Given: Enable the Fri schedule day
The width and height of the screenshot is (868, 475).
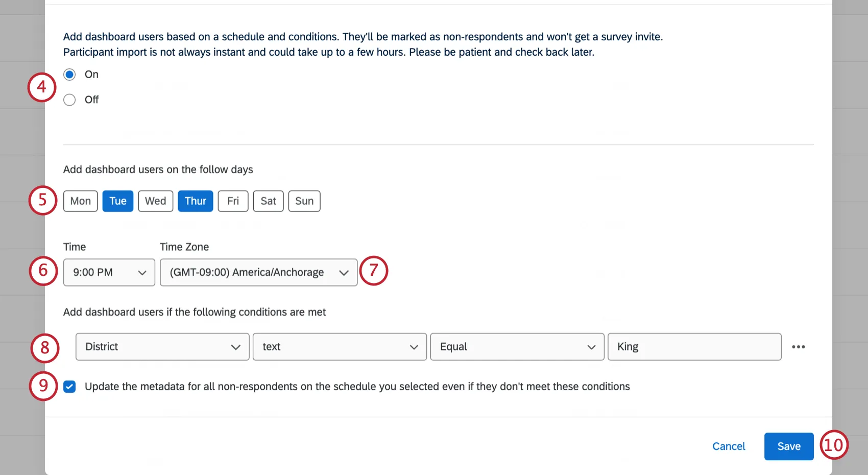Looking at the screenshot, I should [232, 201].
